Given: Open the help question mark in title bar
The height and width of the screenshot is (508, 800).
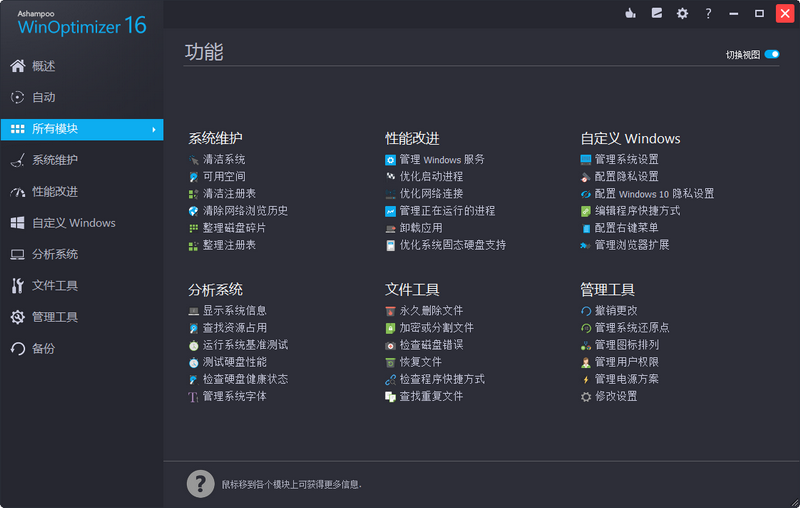Looking at the screenshot, I should click(708, 13).
